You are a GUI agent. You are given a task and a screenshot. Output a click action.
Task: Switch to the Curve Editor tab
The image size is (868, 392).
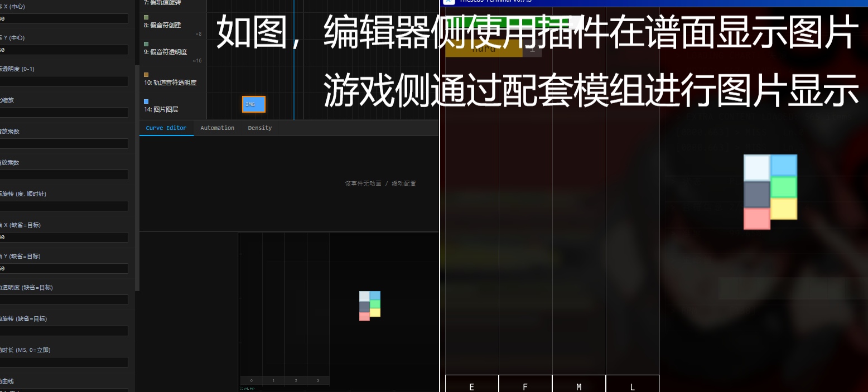[166, 128]
